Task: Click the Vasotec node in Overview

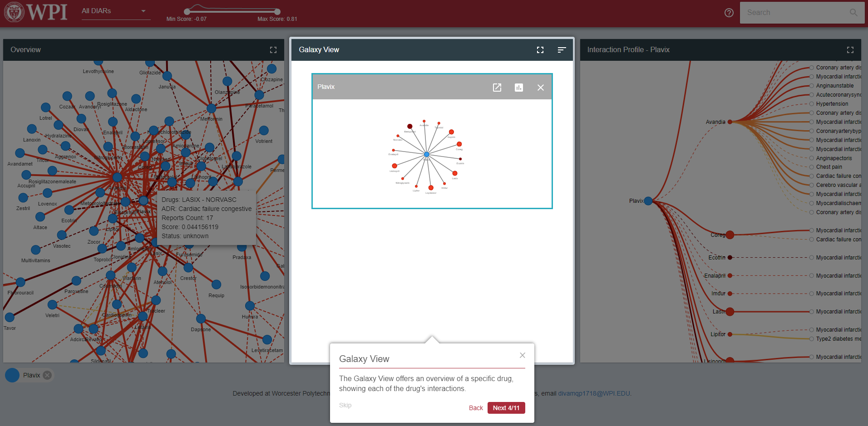Action: pyautogui.click(x=62, y=235)
